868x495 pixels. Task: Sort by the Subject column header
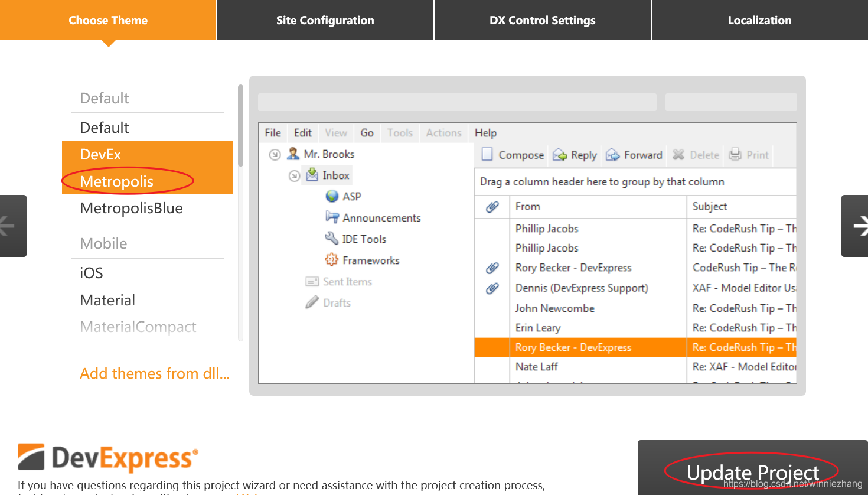click(x=742, y=207)
